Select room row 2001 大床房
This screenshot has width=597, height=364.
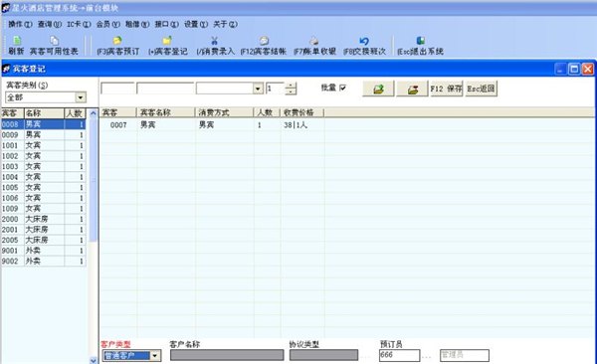pos(44,230)
